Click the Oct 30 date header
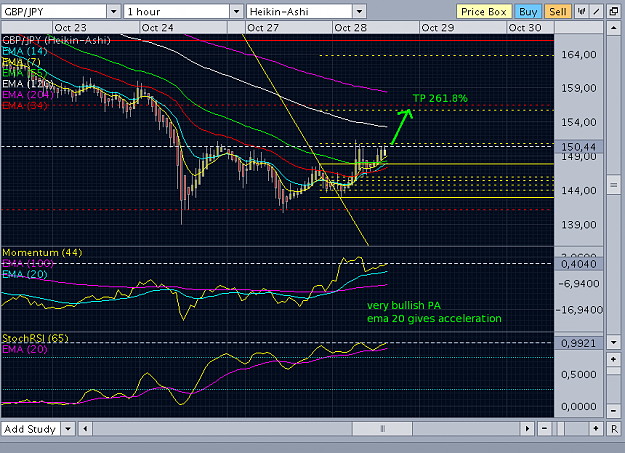 point(525,28)
